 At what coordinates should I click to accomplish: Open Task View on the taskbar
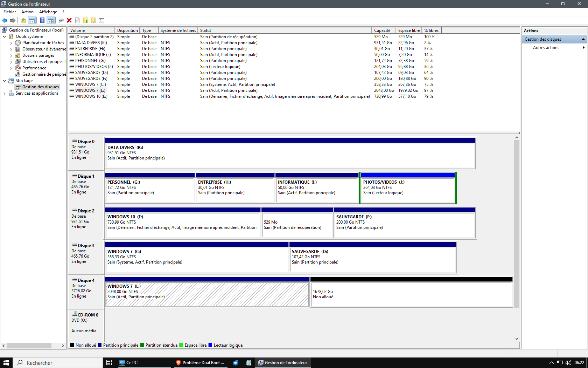click(109, 363)
